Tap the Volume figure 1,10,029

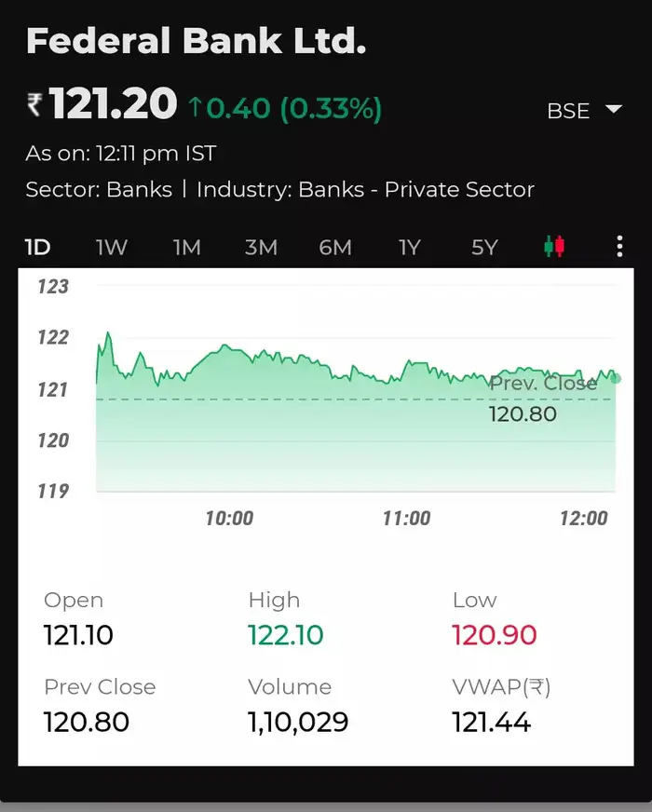point(298,722)
